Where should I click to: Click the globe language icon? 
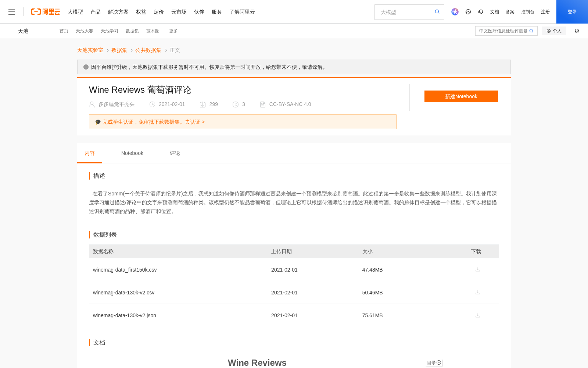(468, 12)
